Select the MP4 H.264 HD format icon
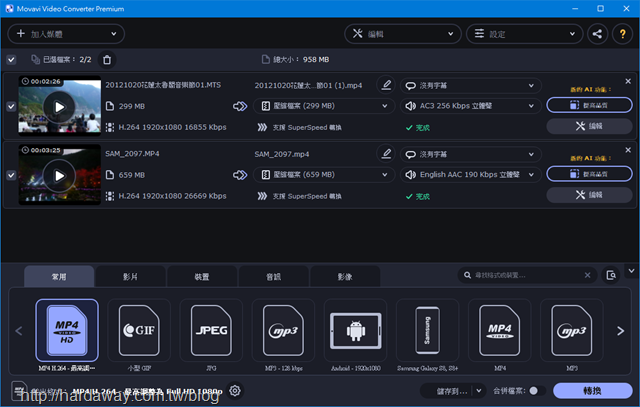 [67, 330]
